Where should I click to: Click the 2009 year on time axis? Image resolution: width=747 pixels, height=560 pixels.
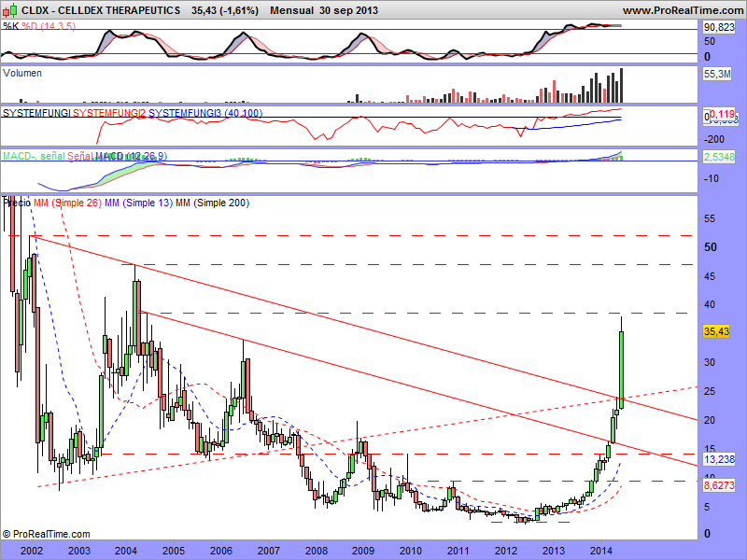click(363, 551)
